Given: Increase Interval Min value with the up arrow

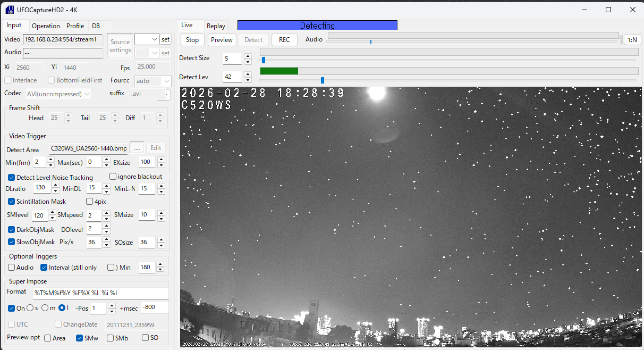Looking at the screenshot, I should [161, 264].
